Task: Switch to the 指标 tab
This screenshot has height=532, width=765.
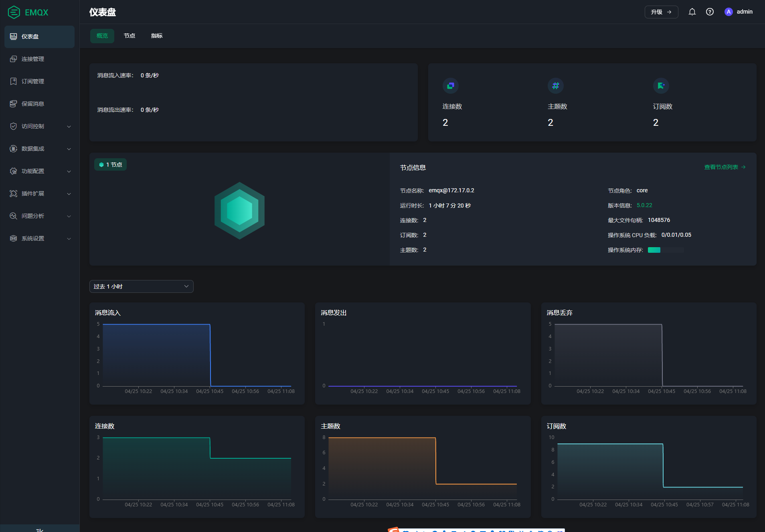Action: coord(157,36)
